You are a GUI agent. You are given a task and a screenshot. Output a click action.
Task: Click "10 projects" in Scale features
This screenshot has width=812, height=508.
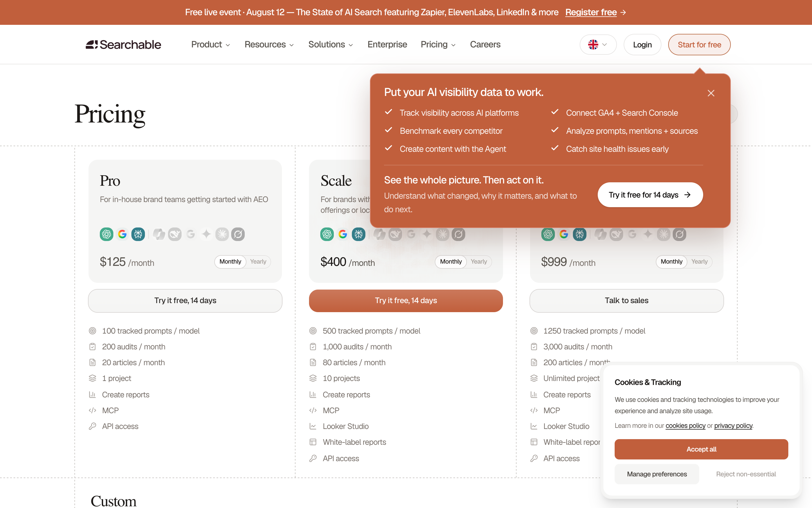[341, 378]
